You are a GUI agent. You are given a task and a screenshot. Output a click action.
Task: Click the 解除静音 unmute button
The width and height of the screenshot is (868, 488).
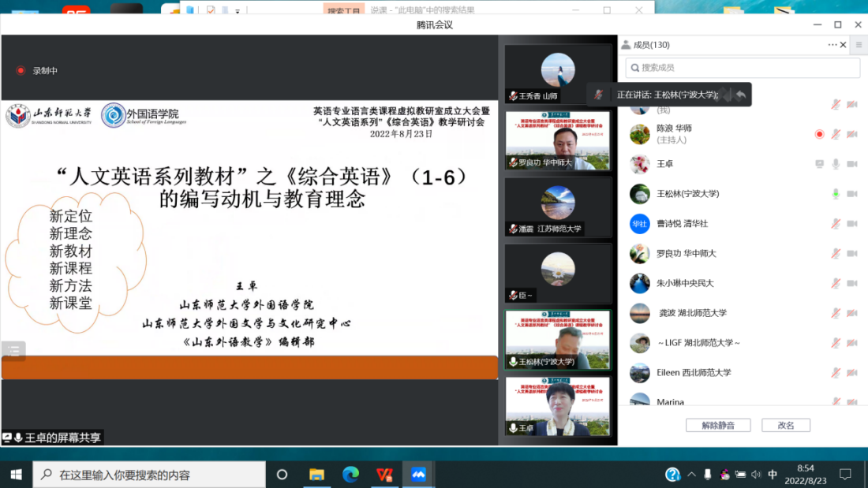click(x=717, y=425)
